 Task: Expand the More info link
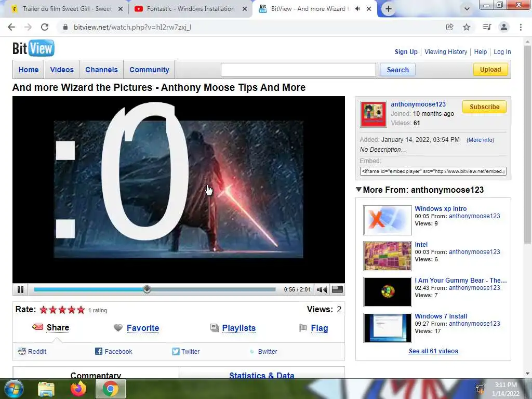480,140
